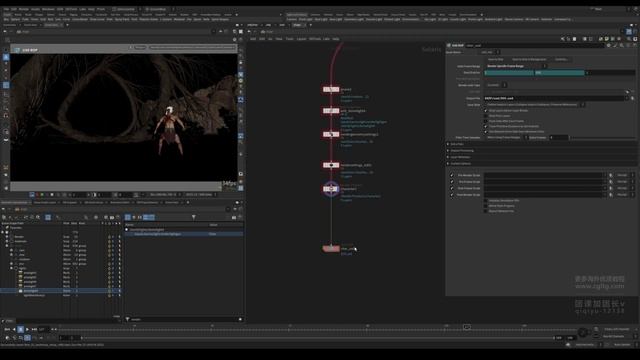The width and height of the screenshot is (640, 360).
Task: Select the rendersettings_edit node in network
Action: pos(331,165)
